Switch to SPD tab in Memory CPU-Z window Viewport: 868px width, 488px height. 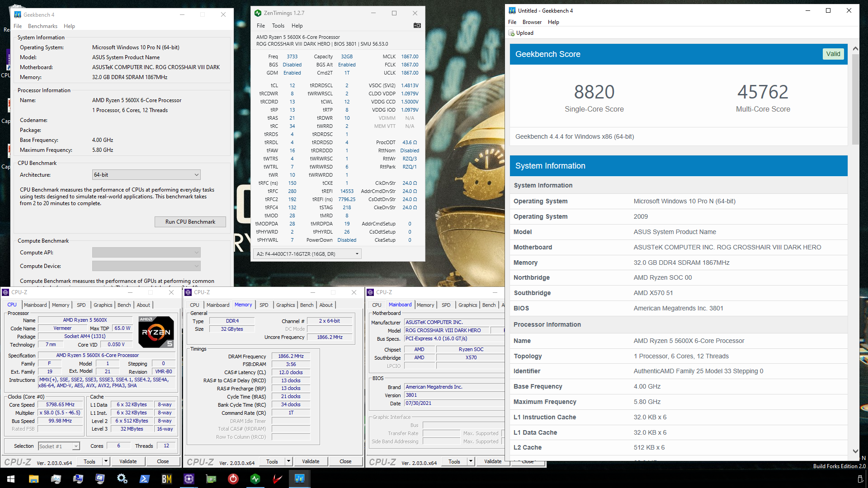click(x=264, y=305)
